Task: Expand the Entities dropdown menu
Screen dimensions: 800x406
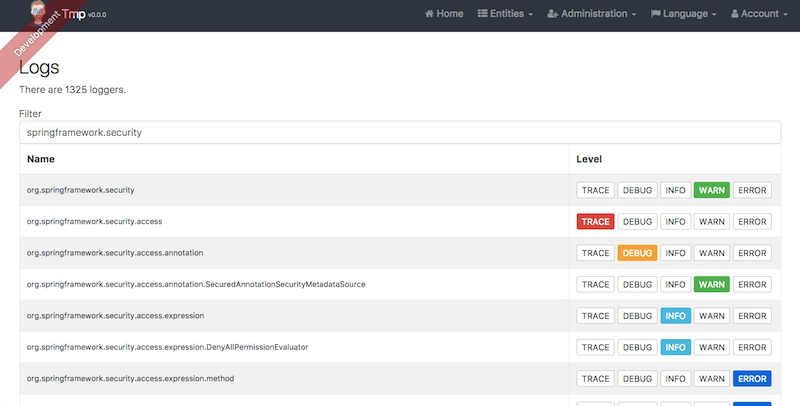Action: [x=505, y=15]
